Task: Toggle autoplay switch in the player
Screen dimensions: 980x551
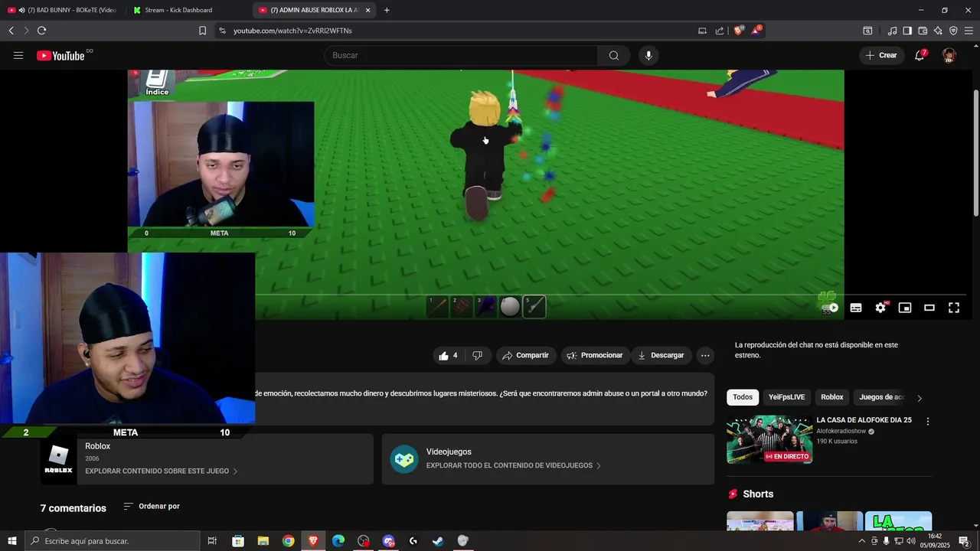Action: tap(830, 308)
